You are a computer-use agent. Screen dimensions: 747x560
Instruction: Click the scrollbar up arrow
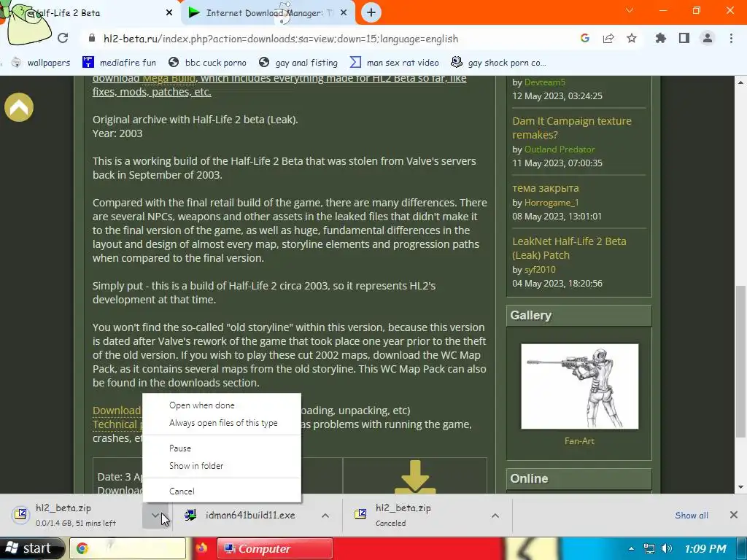point(740,82)
